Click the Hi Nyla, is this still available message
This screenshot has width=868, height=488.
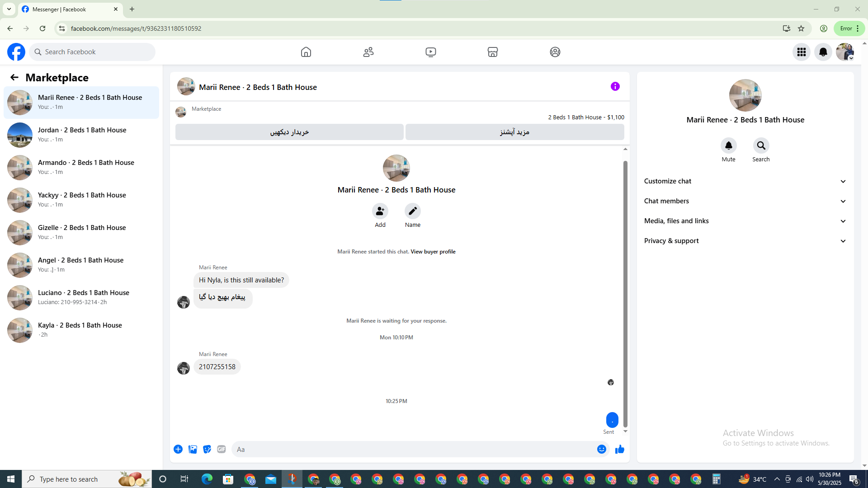[241, 280]
